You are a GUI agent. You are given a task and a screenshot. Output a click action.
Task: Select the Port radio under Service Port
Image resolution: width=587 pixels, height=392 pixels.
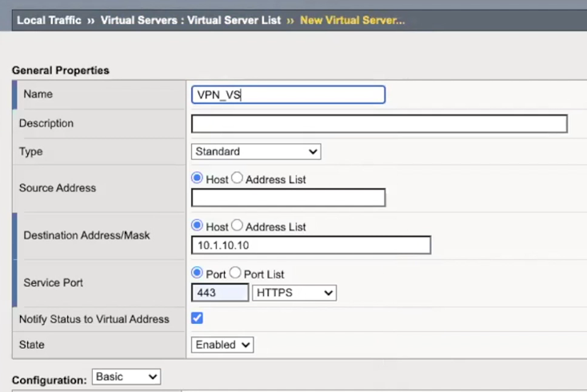coord(198,274)
